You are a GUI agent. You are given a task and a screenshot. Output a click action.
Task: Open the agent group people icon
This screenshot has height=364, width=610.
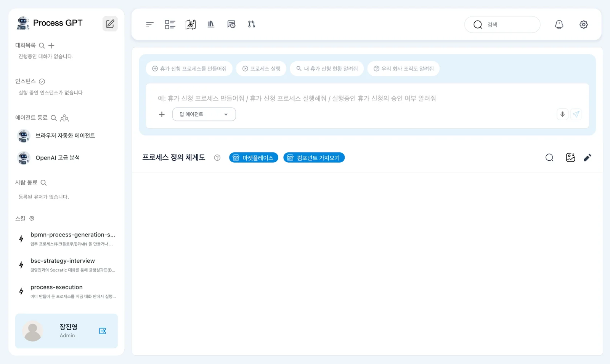click(x=64, y=118)
